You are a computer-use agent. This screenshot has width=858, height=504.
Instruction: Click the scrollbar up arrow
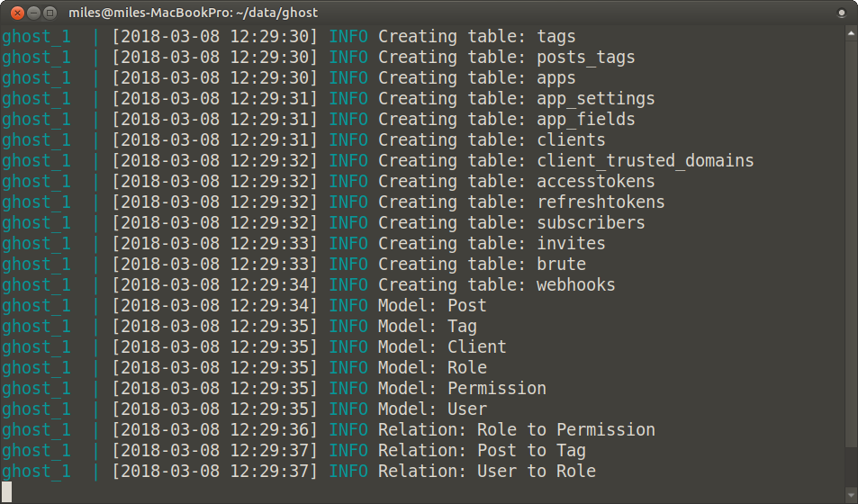click(x=852, y=33)
